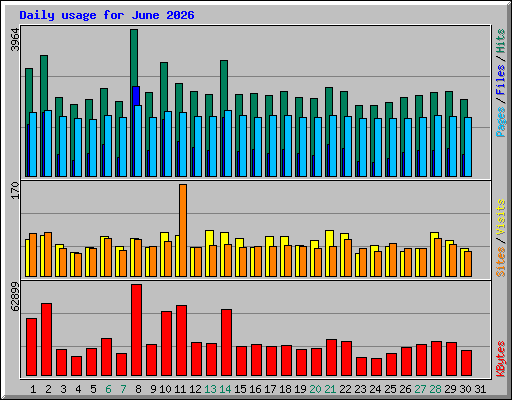Click the Pages legend label
Viewport: 512px width, 400px height.
[x=501, y=122]
